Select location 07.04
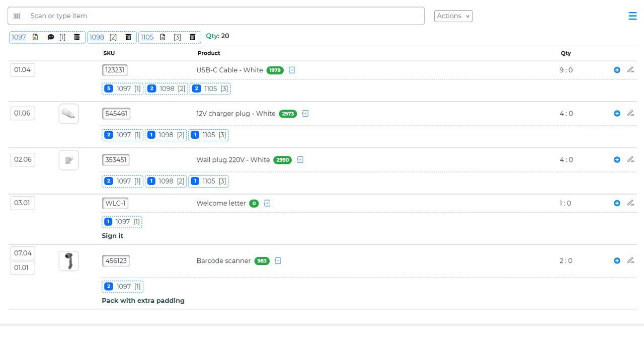644x362 pixels. tap(23, 253)
